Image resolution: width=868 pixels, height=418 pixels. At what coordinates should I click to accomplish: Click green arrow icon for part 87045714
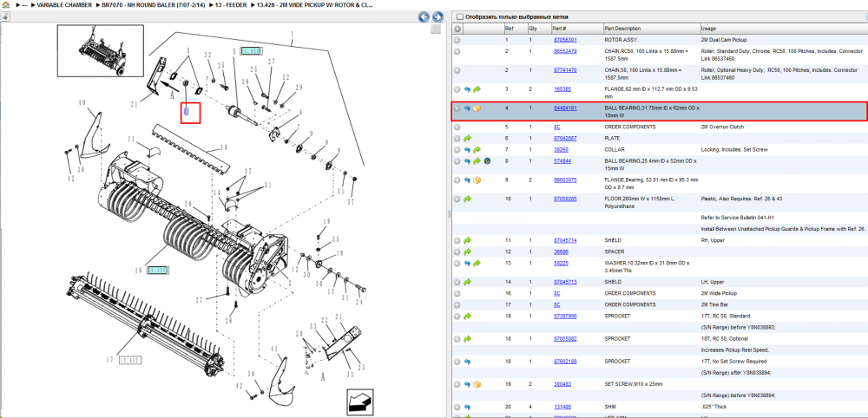pyautogui.click(x=467, y=240)
